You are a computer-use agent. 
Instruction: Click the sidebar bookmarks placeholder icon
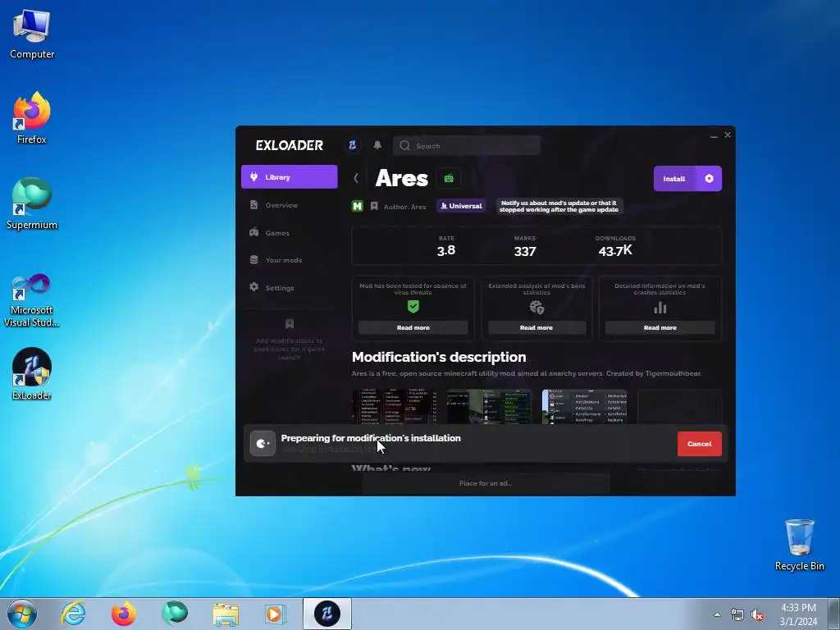click(x=290, y=323)
